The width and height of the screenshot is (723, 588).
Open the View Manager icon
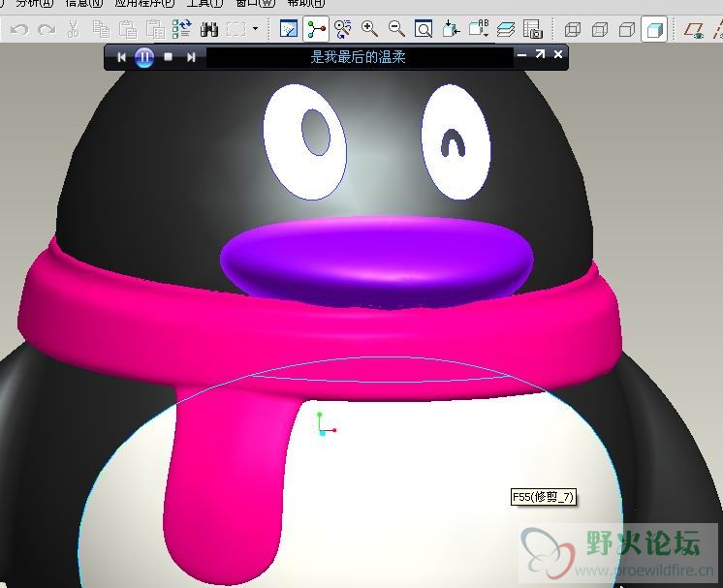coord(533,29)
